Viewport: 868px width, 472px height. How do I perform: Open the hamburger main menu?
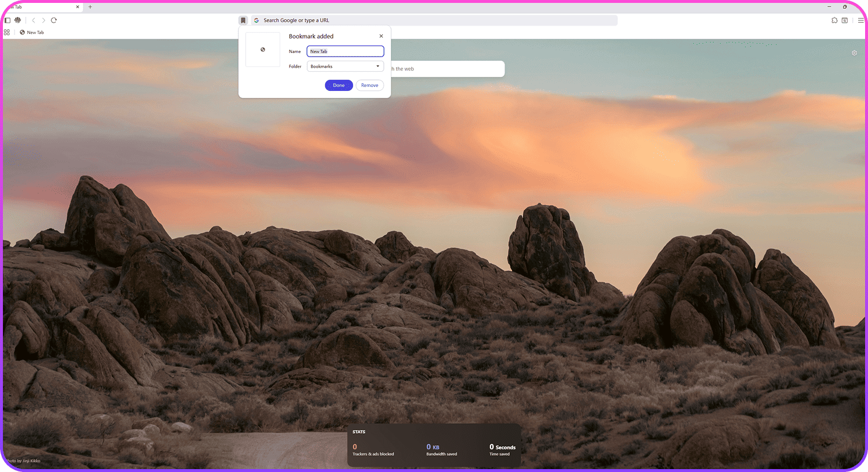click(x=861, y=20)
